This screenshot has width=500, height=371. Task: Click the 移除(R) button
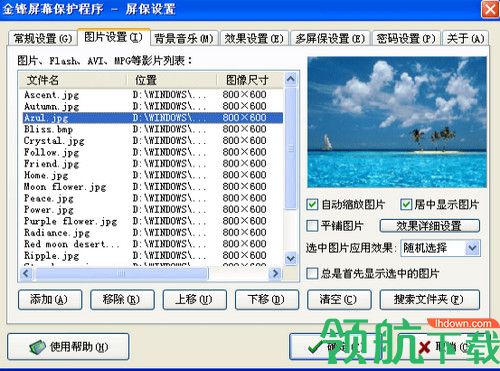tap(122, 299)
